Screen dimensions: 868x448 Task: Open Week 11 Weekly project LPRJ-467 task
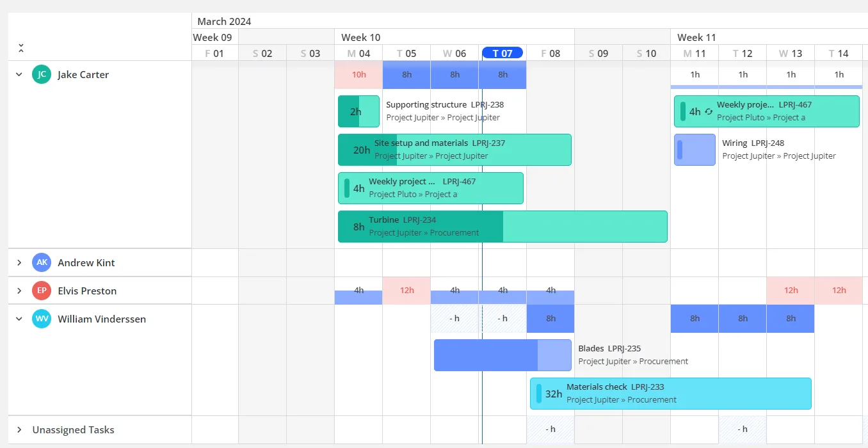point(767,111)
